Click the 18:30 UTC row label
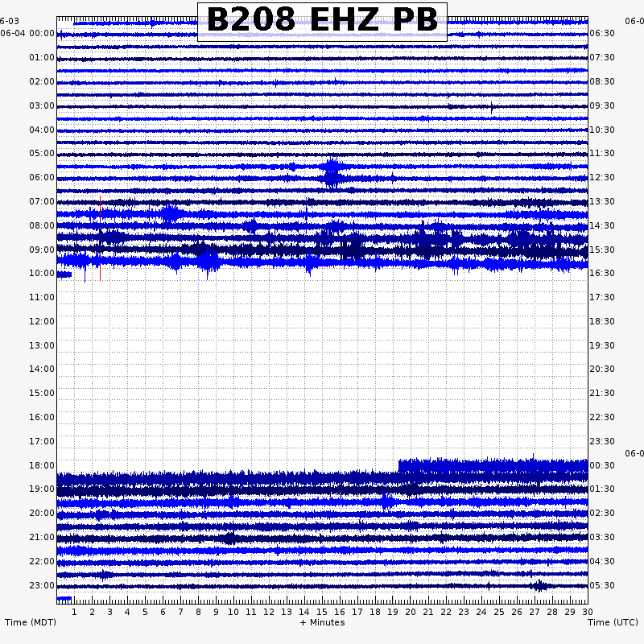The height and width of the screenshot is (644, 644). coord(602,321)
